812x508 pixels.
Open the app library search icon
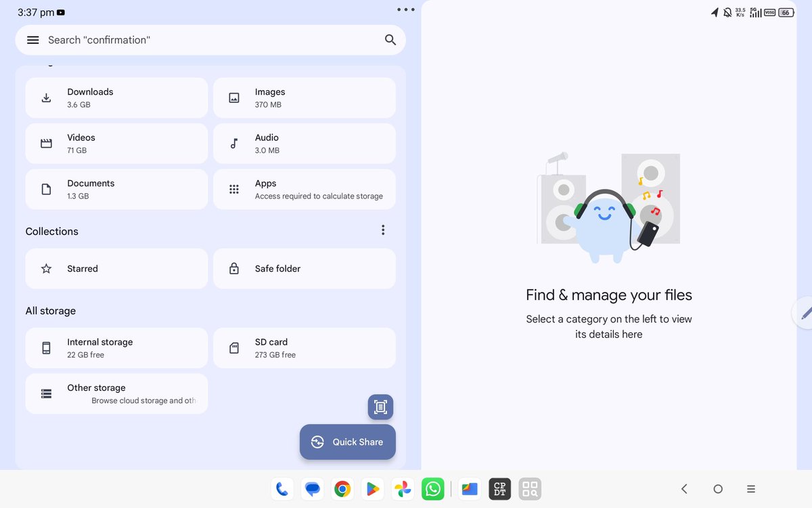point(530,489)
